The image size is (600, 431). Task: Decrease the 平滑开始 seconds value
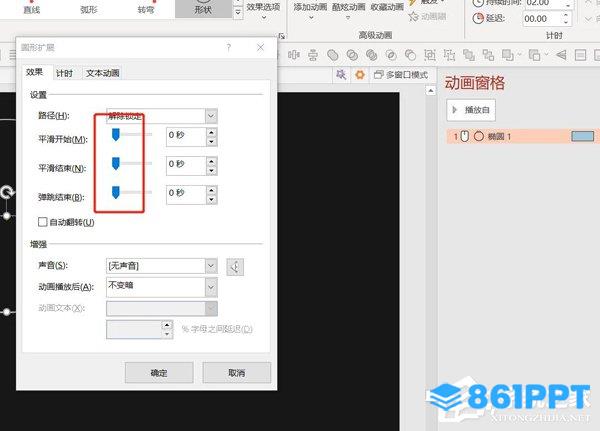(x=211, y=142)
